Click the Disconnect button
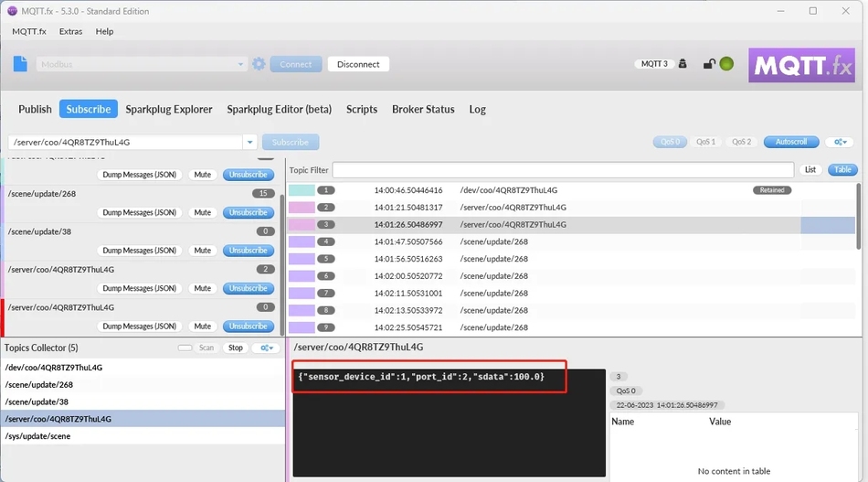Viewport: 868px width, 482px height. point(358,64)
